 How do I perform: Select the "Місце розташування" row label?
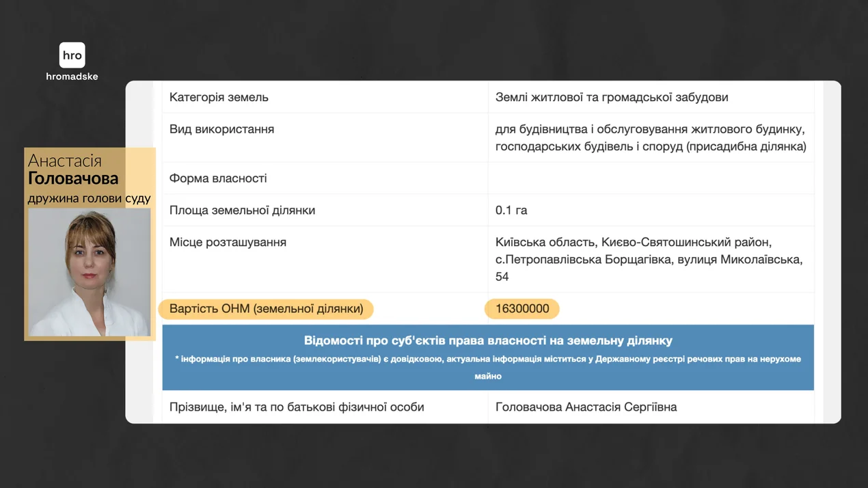coord(228,243)
